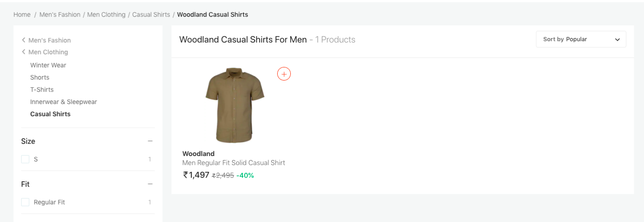Viewport: 644px width, 222px height.
Task: Browse the T-Shirts category
Action: pyautogui.click(x=42, y=90)
